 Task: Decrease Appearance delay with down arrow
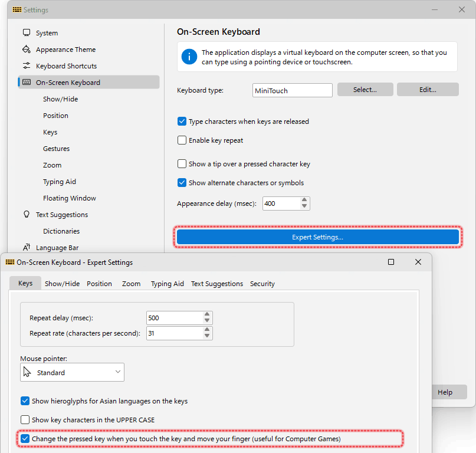(304, 206)
